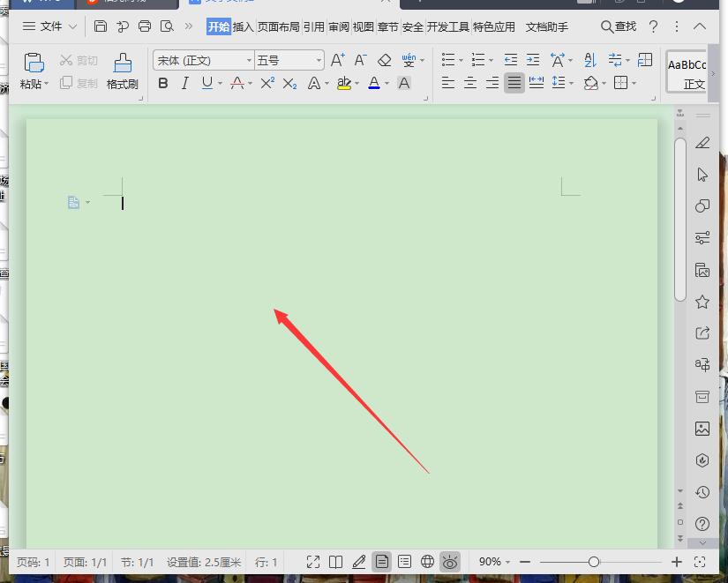Switch to outline view in status bar

point(405,562)
